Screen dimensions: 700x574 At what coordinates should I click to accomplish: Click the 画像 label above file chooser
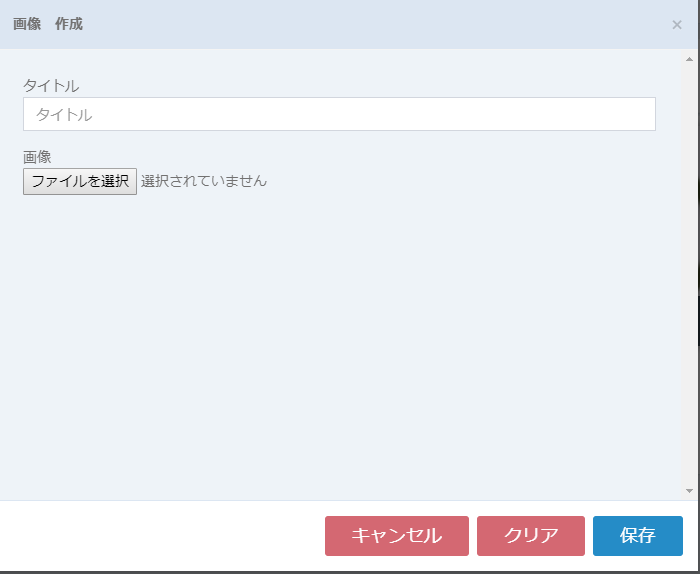tap(37, 157)
